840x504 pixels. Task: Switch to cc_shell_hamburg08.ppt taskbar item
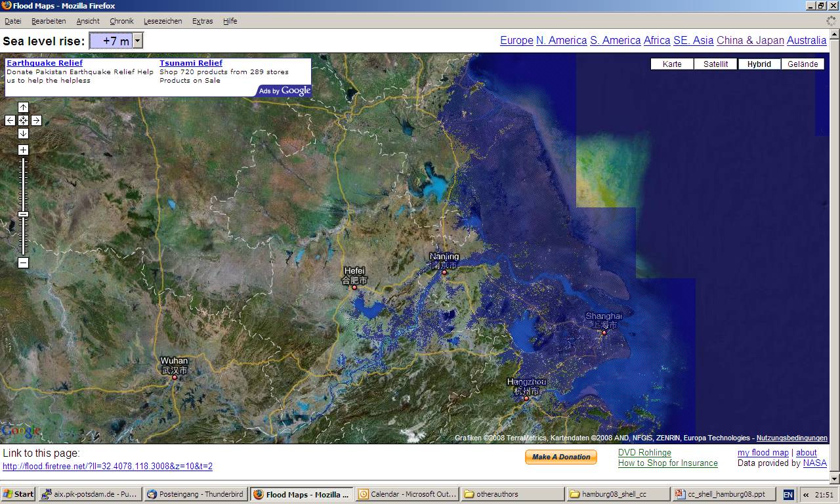(723, 495)
